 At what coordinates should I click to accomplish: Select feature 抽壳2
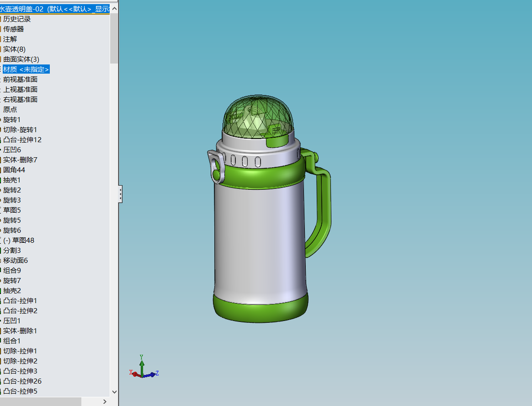click(x=12, y=291)
